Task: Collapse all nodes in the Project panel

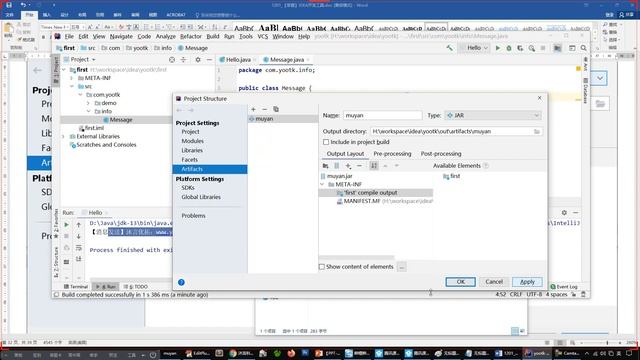Action: click(183, 60)
